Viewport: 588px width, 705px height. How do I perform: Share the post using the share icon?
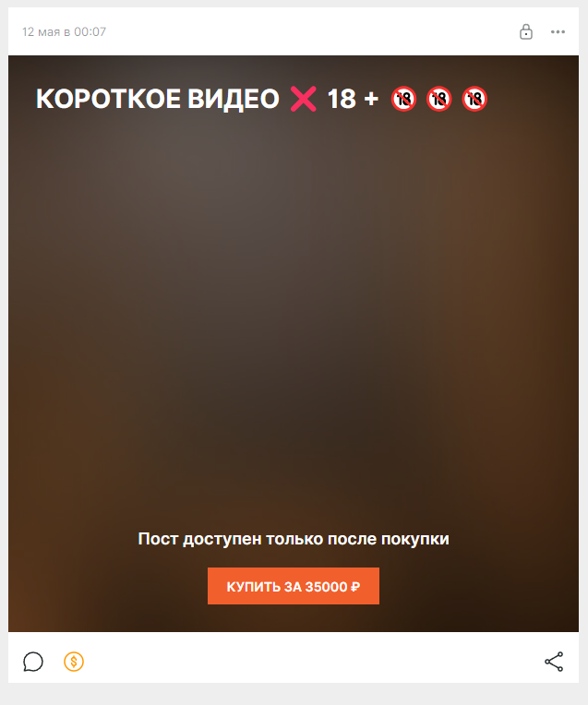[x=554, y=662]
